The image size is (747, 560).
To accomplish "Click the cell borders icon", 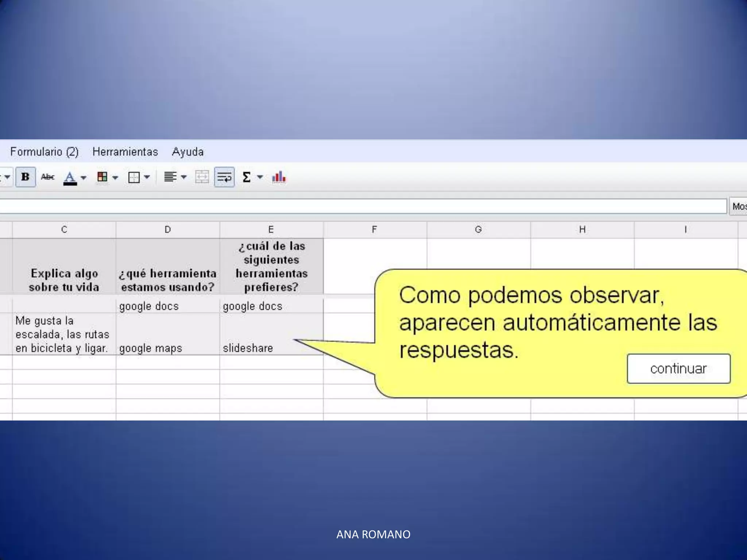I will (134, 178).
